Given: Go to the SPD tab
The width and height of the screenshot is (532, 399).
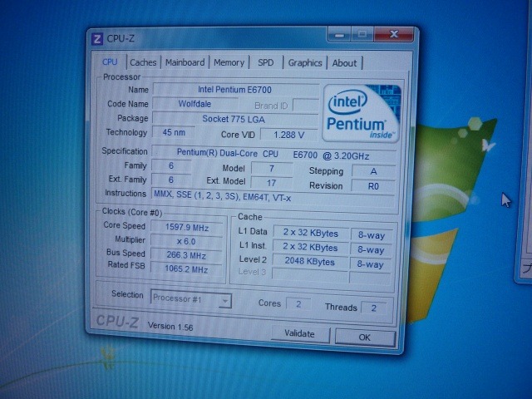Looking at the screenshot, I should point(266,63).
